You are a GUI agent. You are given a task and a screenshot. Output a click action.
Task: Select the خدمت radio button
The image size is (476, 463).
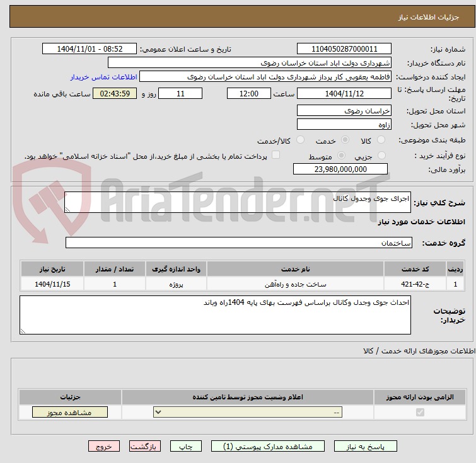click(345, 140)
